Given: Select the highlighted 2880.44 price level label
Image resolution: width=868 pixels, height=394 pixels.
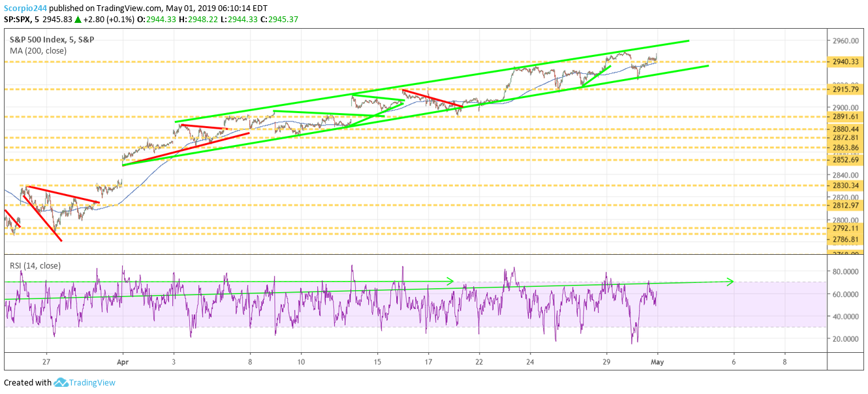Looking at the screenshot, I should (x=845, y=129).
